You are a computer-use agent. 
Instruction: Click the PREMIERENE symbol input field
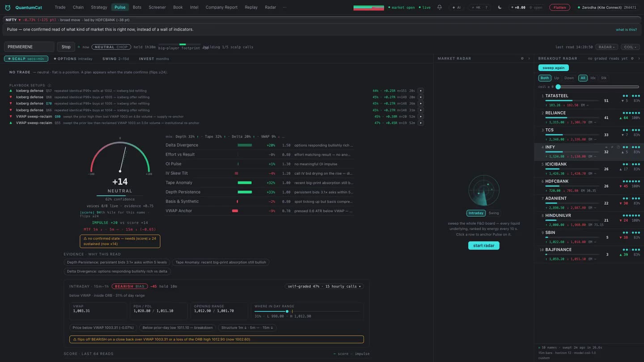(x=29, y=47)
